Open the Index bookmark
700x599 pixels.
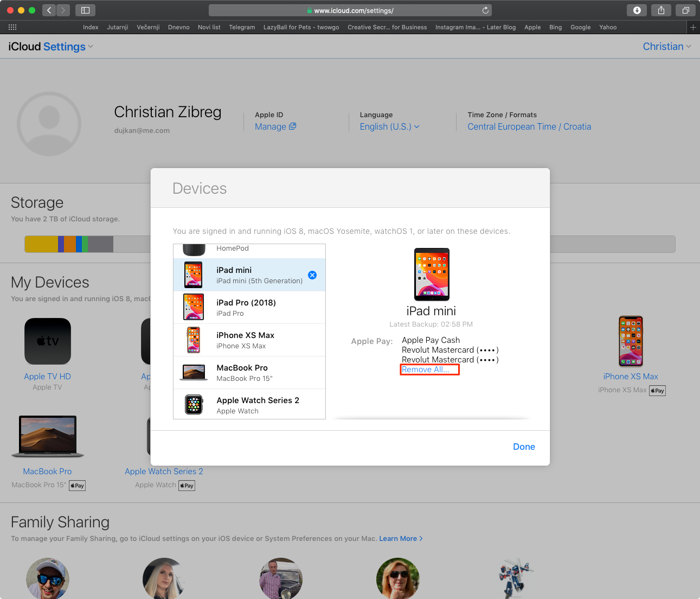91,27
